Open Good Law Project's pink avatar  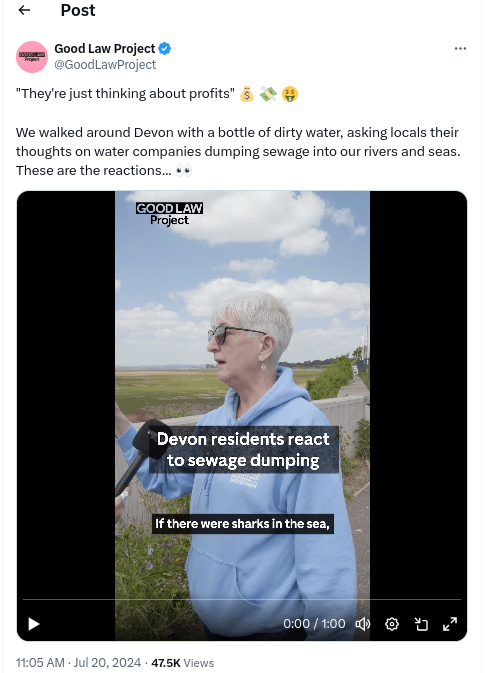pyautogui.click(x=32, y=57)
